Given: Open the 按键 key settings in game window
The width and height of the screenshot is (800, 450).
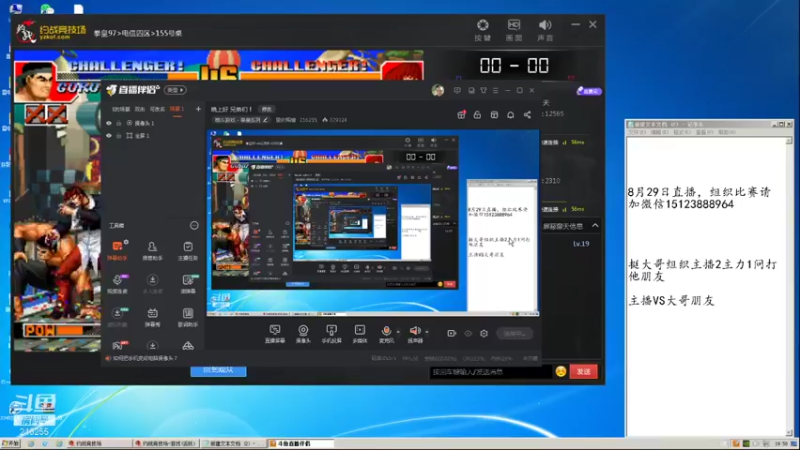Looking at the screenshot, I should coord(482,30).
